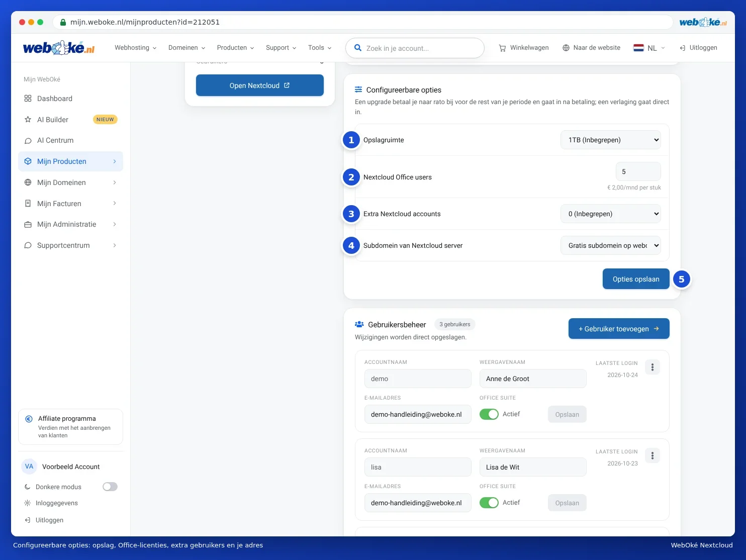The width and height of the screenshot is (746, 560).
Task: Click the shopping cart icon
Action: tap(502, 48)
